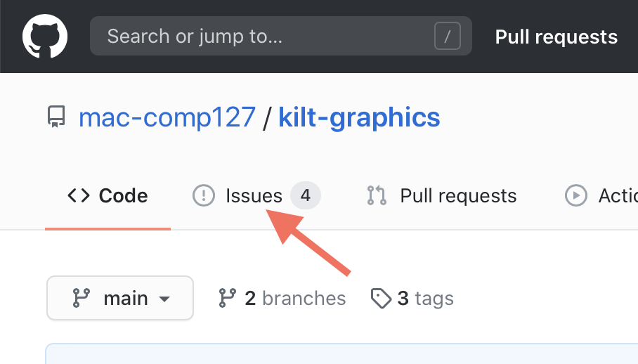638x364 pixels.
Task: Click the branches count fork icon
Action: 227,299
